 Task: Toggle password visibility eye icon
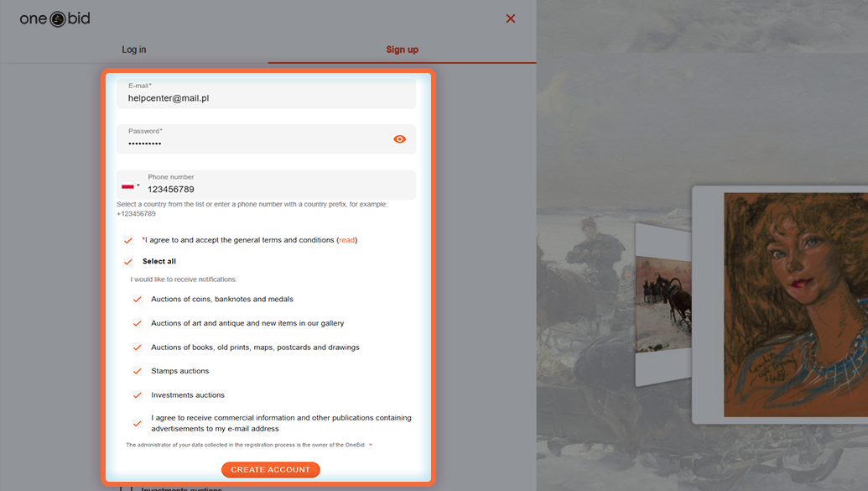[400, 139]
